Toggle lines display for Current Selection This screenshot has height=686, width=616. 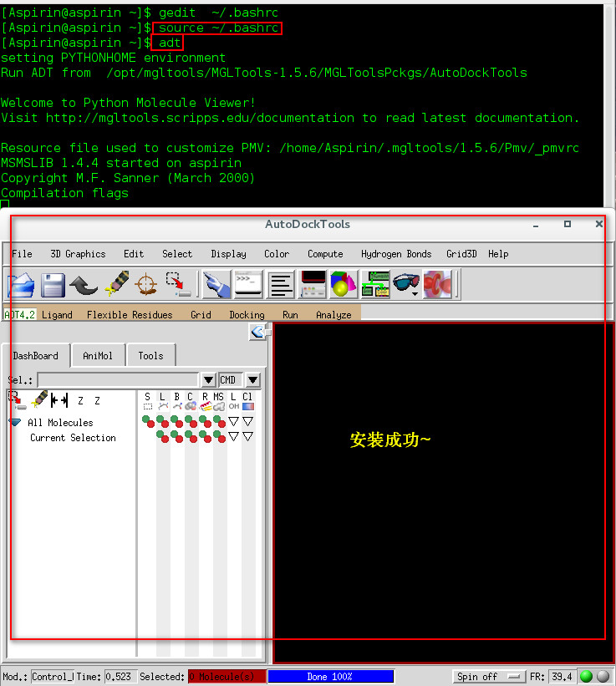pyautogui.click(x=163, y=437)
